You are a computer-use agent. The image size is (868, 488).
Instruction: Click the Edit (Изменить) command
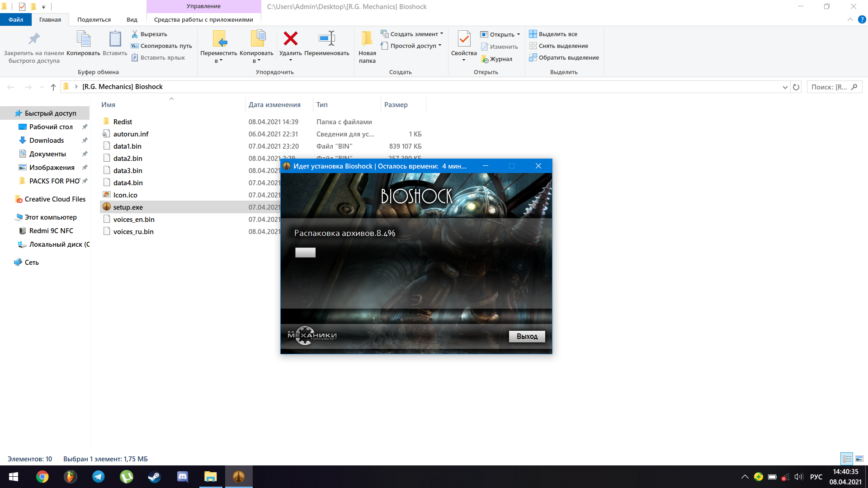(x=499, y=47)
